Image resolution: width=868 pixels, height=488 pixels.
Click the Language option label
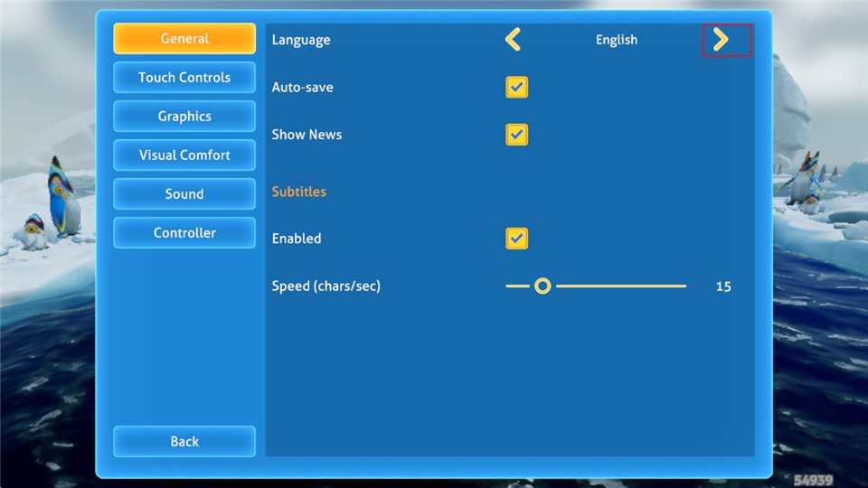tap(301, 40)
